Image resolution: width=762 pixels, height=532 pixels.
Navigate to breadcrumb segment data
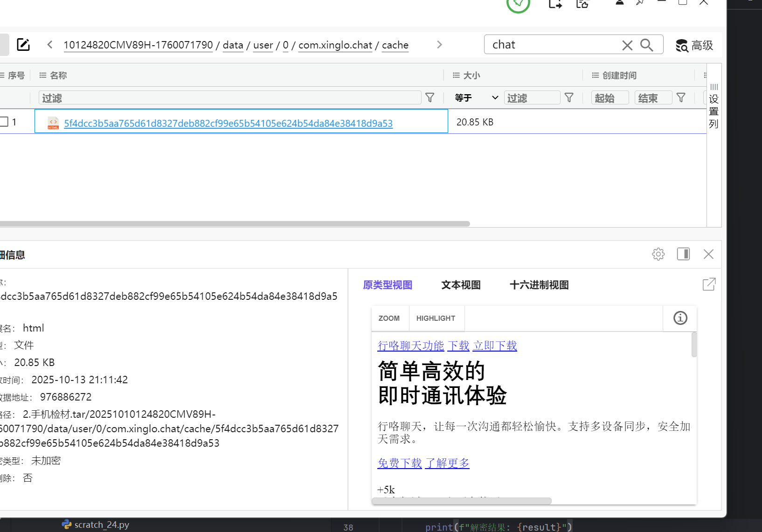click(x=233, y=45)
